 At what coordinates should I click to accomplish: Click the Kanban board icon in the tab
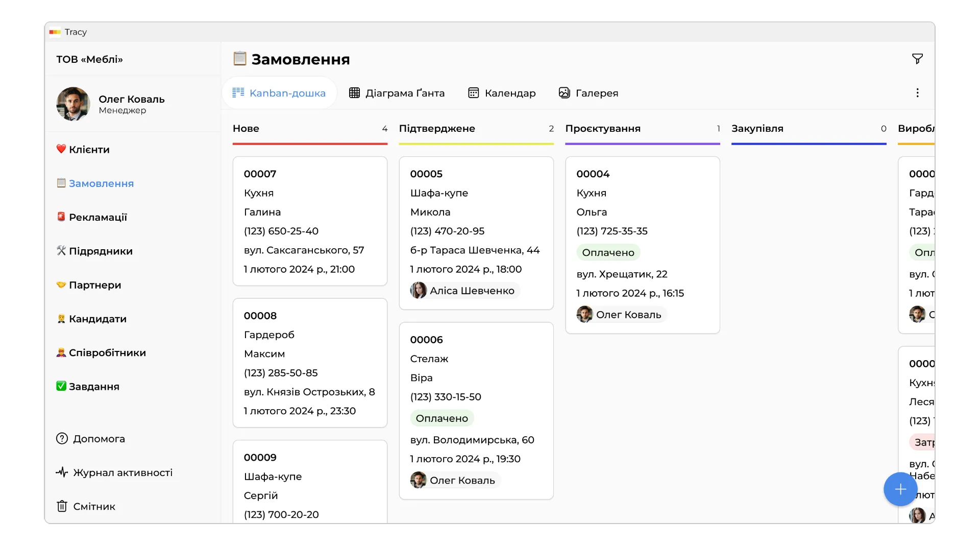click(x=238, y=92)
